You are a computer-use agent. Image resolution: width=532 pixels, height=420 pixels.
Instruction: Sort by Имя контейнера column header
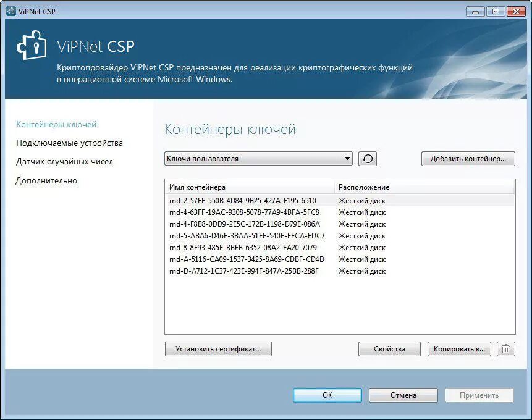250,187
